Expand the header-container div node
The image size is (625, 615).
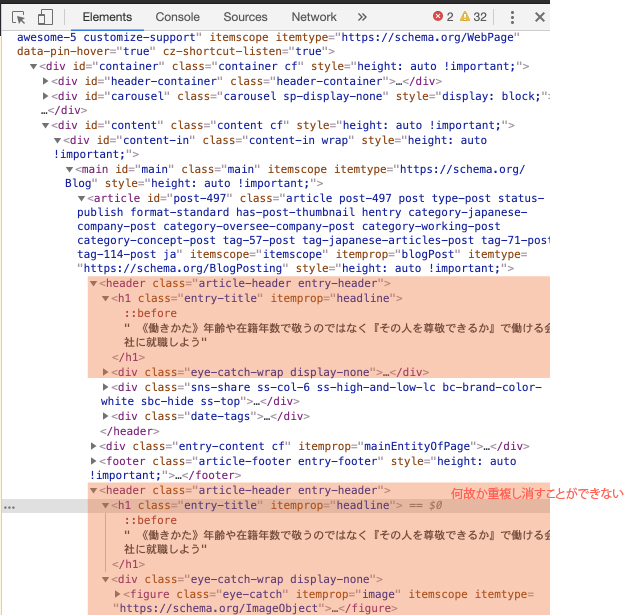[47, 81]
